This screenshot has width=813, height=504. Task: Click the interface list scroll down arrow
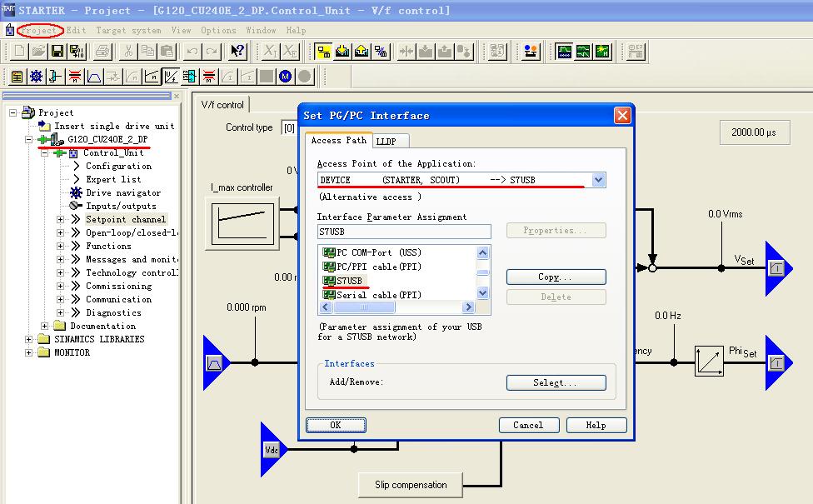pyautogui.click(x=483, y=293)
